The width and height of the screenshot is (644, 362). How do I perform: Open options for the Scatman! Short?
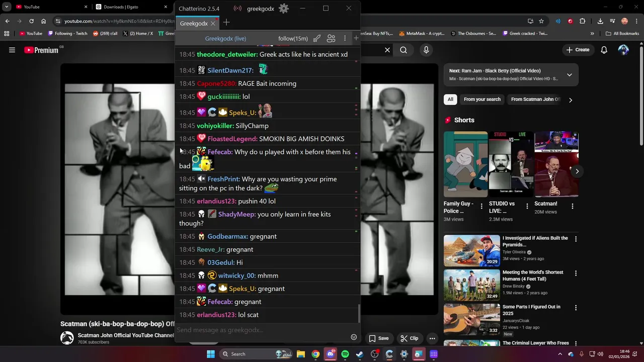pyautogui.click(x=572, y=206)
